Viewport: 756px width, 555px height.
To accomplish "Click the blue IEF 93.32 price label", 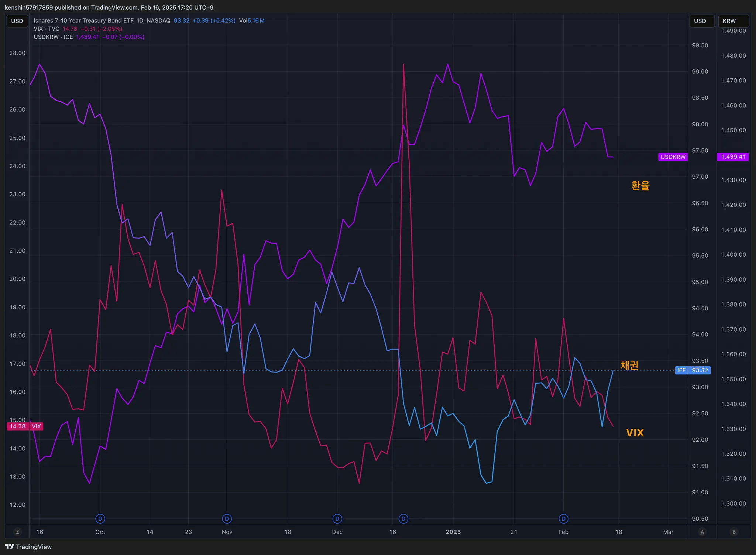I will click(693, 370).
